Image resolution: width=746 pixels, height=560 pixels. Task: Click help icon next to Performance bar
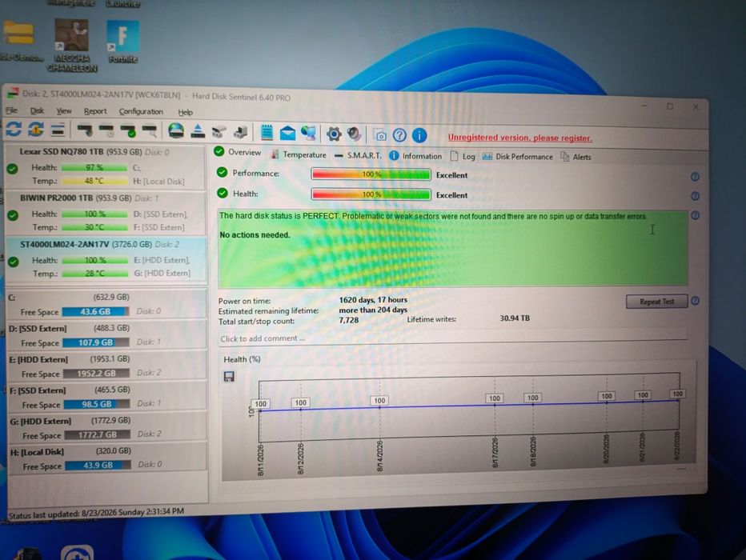695,177
